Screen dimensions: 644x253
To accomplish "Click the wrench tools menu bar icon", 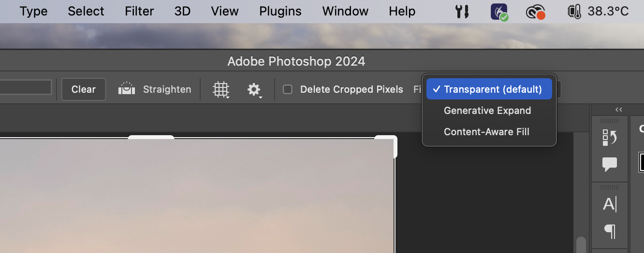I will 462,12.
